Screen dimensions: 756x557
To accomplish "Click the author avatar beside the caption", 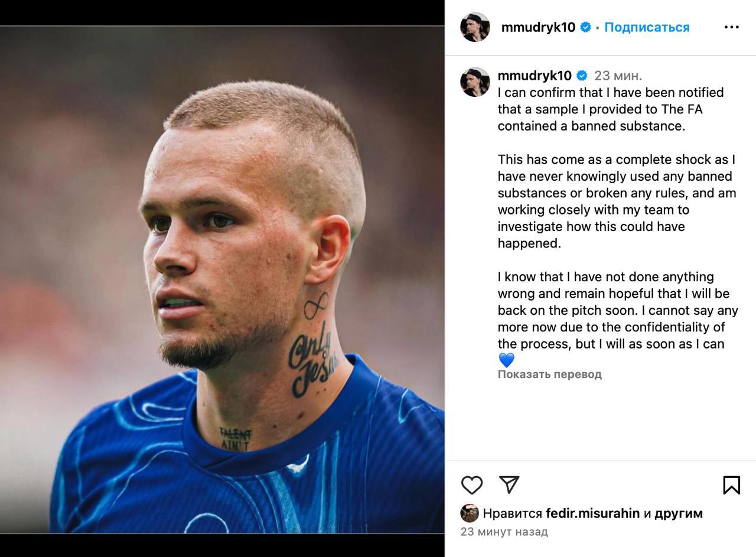I will click(x=475, y=82).
